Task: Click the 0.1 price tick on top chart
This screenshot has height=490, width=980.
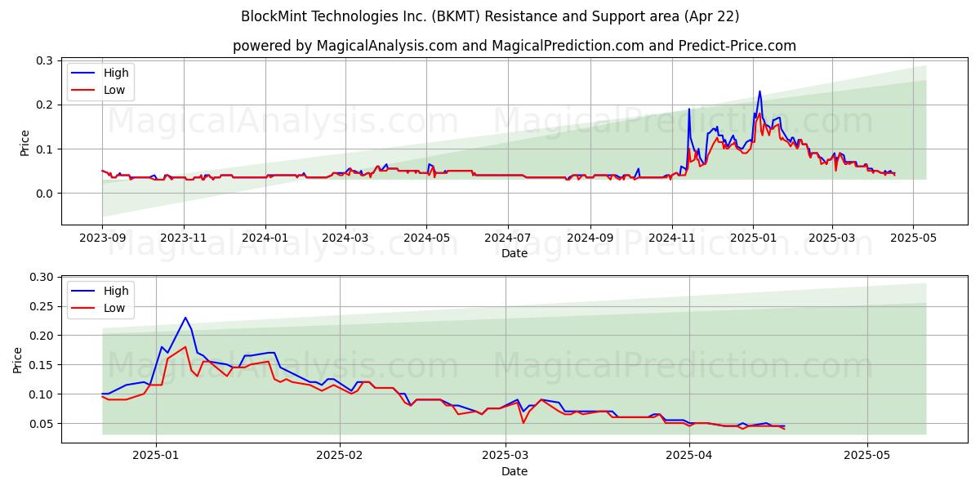Action: (46, 149)
